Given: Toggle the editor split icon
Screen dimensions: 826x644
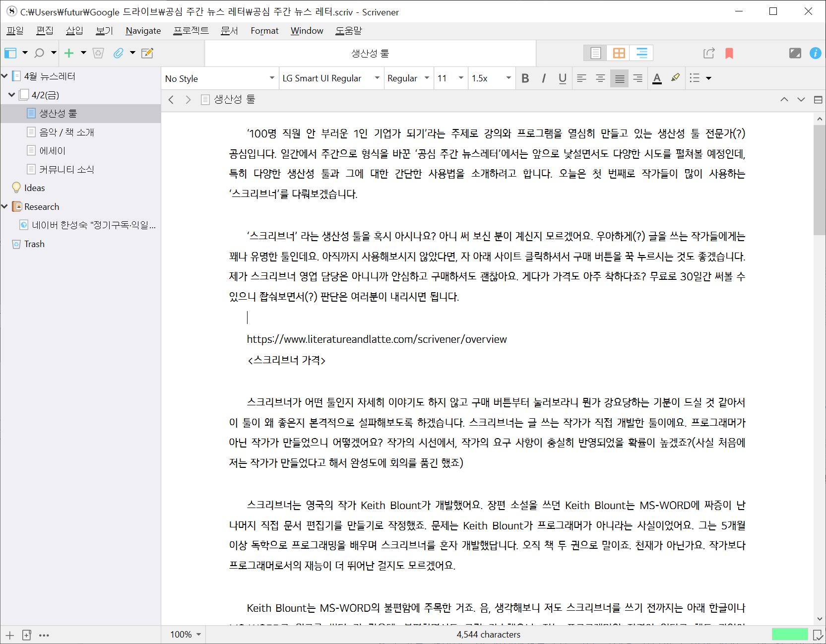Looking at the screenshot, I should [818, 100].
